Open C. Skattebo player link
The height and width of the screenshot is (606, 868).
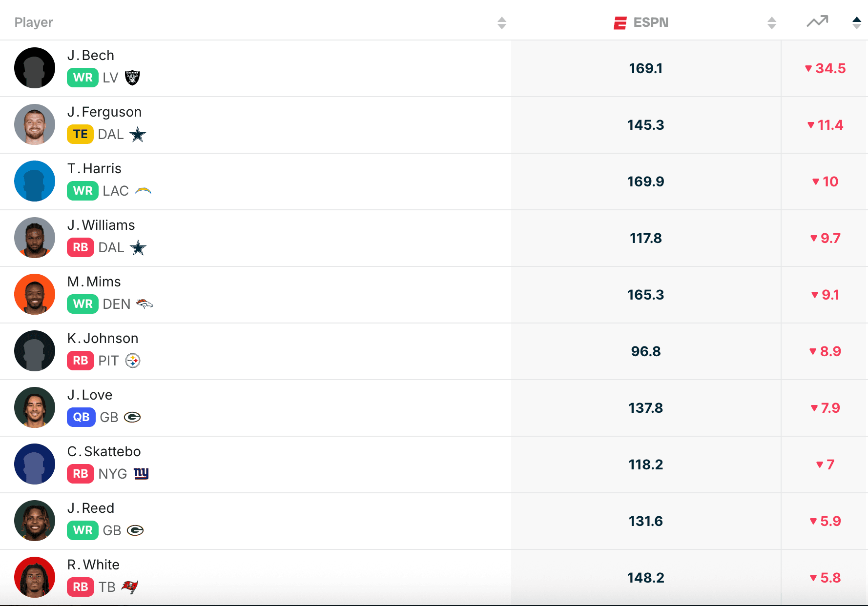tap(104, 452)
